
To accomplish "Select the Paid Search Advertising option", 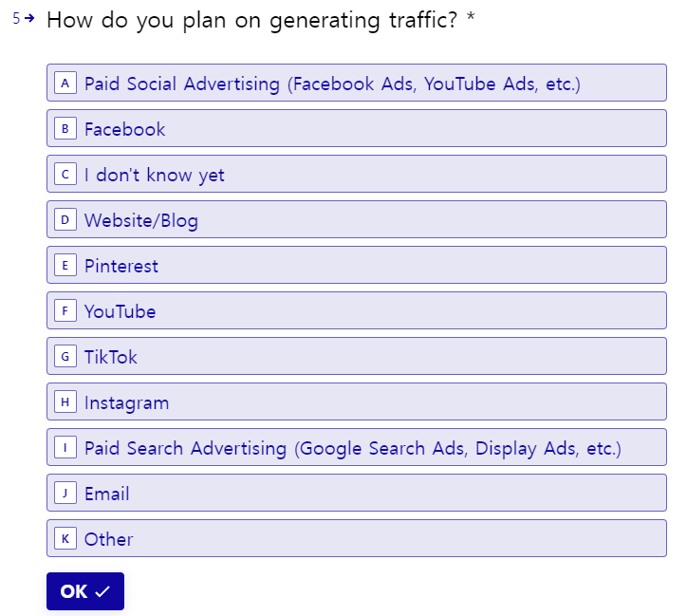I will tap(357, 447).
